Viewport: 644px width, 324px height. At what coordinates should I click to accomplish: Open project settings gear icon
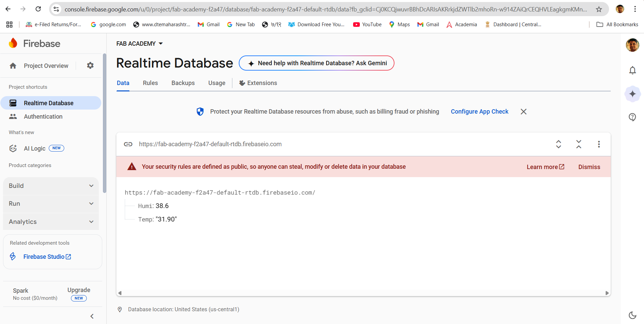tap(90, 66)
